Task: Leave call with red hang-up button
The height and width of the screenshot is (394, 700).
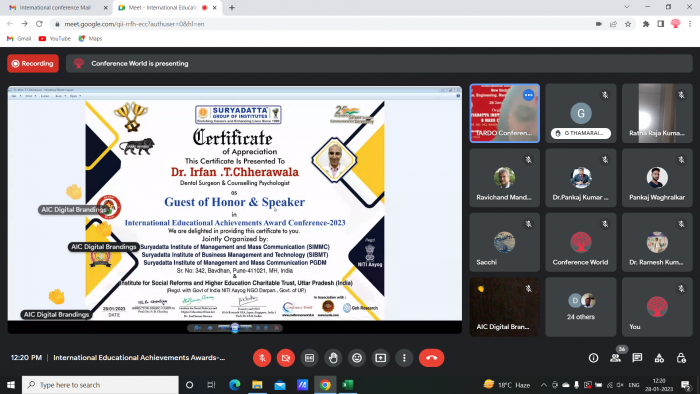Action: (x=431, y=358)
